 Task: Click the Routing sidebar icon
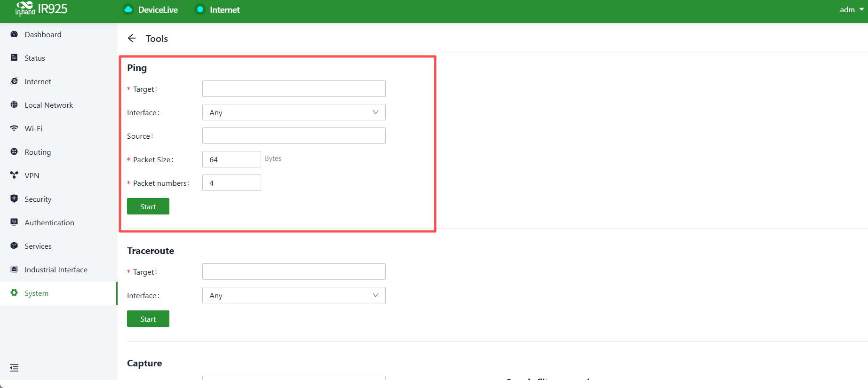[x=14, y=152]
